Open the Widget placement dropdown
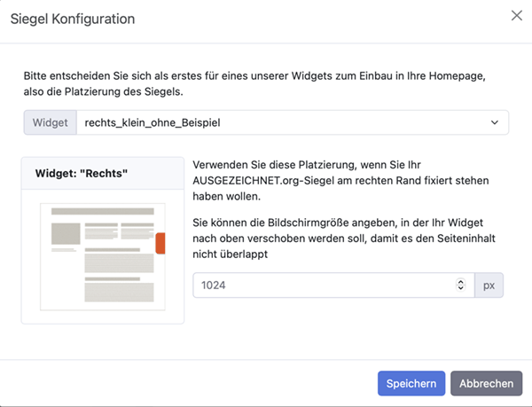Image resolution: width=532 pixels, height=407 pixels. (292, 122)
